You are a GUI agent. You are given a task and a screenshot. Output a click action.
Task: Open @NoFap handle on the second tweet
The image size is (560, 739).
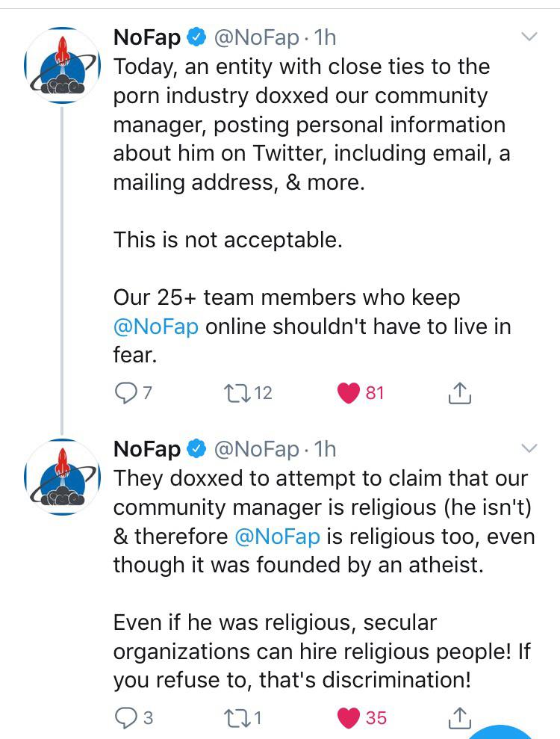(257, 448)
